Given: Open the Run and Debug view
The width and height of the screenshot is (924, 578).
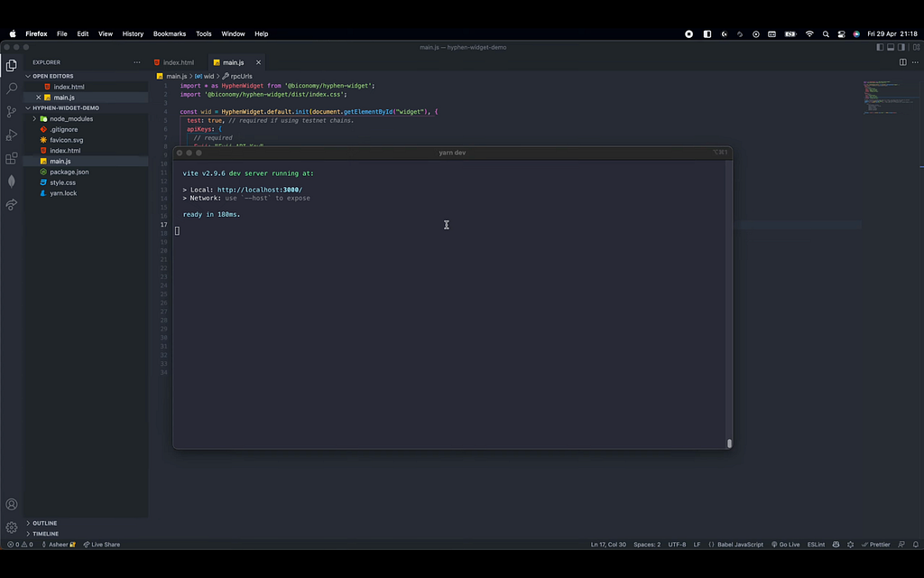Looking at the screenshot, I should click(x=11, y=135).
